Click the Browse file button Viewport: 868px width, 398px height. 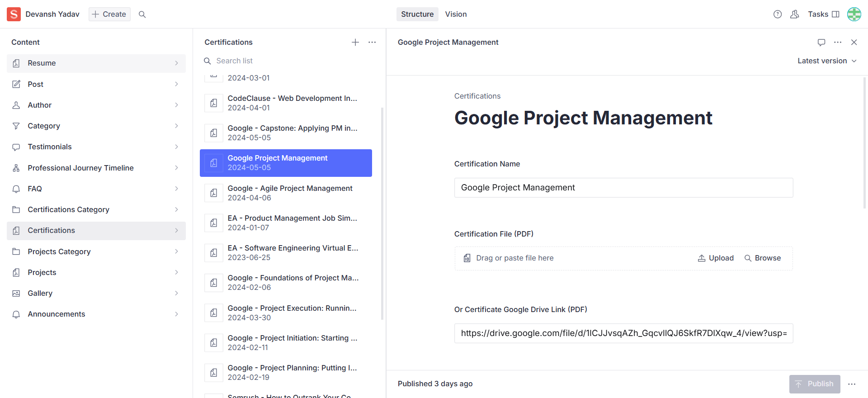tap(763, 258)
